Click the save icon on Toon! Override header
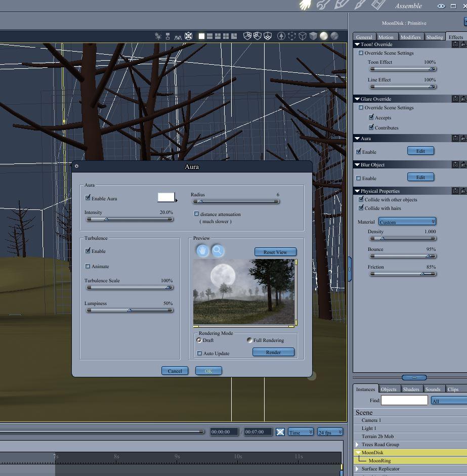 455,45
